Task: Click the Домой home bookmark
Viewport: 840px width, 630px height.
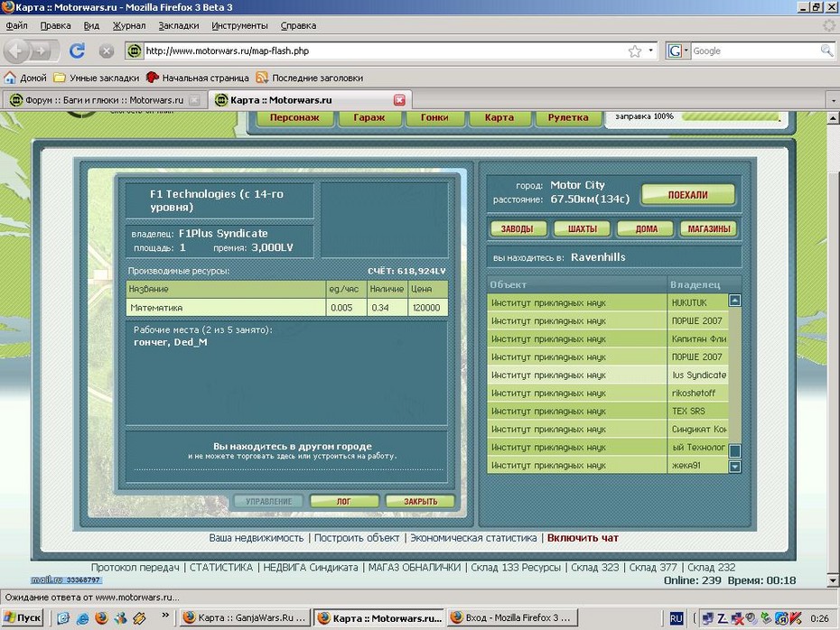Action: click(25, 78)
